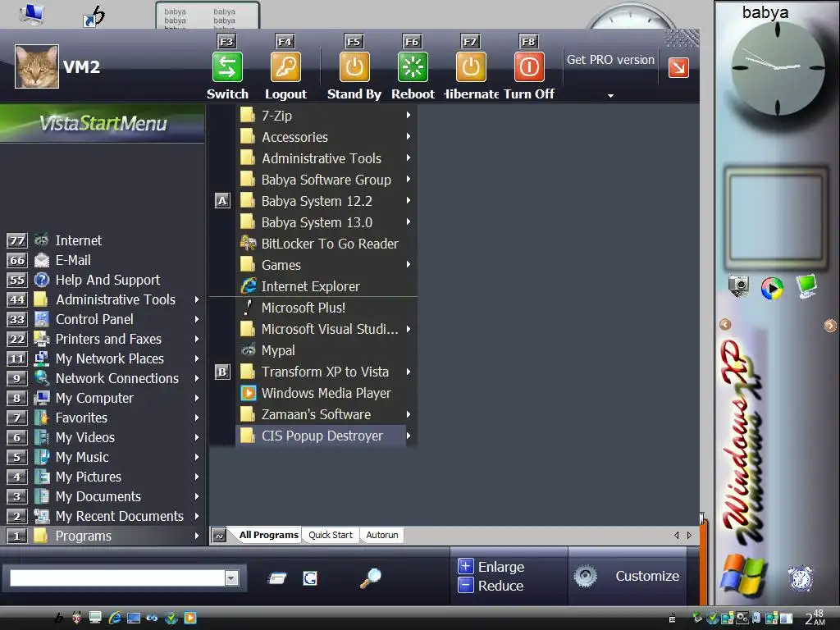The width and height of the screenshot is (840, 630).
Task: Click the right tab scroll arrow
Action: click(689, 535)
